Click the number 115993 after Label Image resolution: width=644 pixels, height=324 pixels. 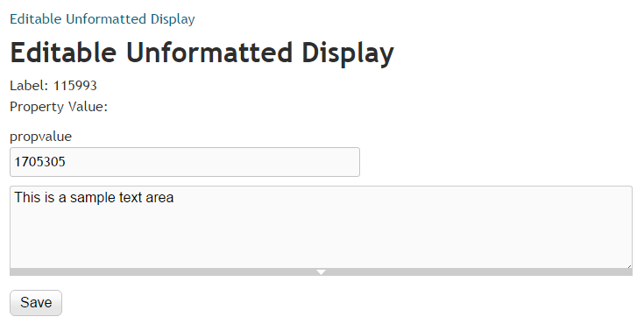click(75, 86)
